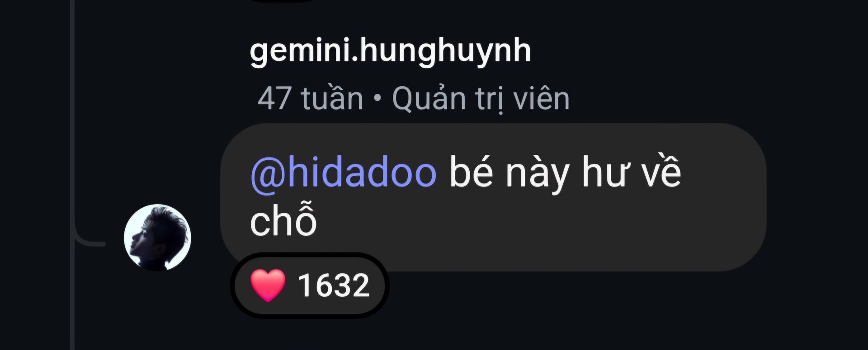Viewport: 868px width, 350px height.
Task: Click the vertical thread line on the left
Action: (72, 113)
